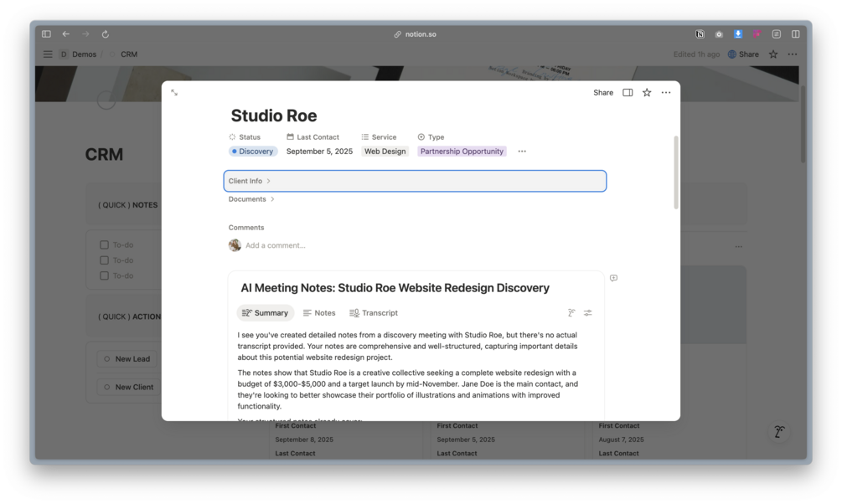The image size is (842, 504).
Task: Open the Notion hamburger sidebar menu
Action: pos(48,54)
